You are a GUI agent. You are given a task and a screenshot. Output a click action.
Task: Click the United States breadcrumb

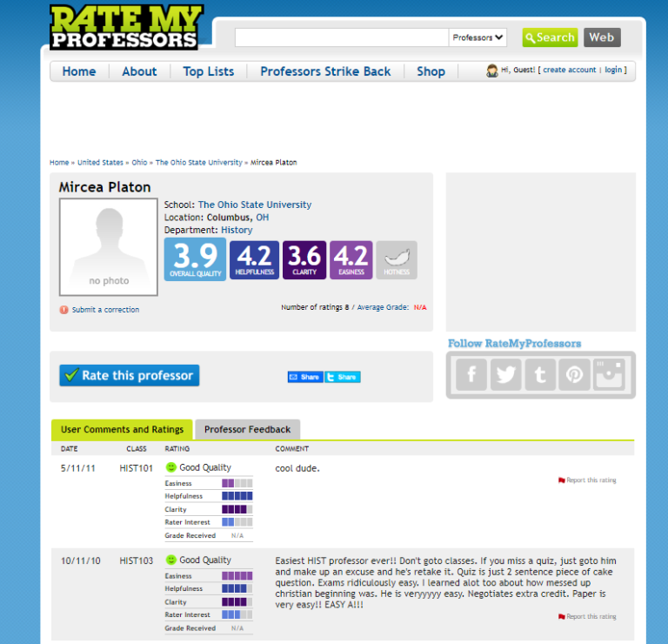pyautogui.click(x=100, y=163)
